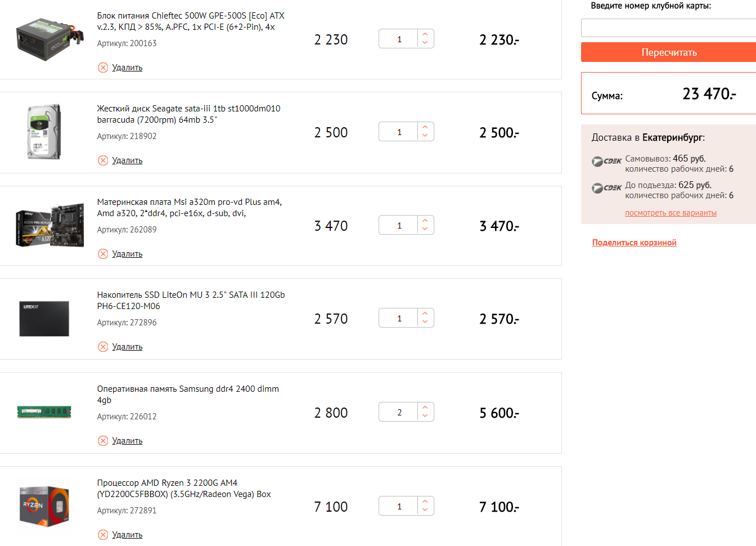Follow the посмотреть все варианты link
The height and width of the screenshot is (546, 756).
click(670, 213)
